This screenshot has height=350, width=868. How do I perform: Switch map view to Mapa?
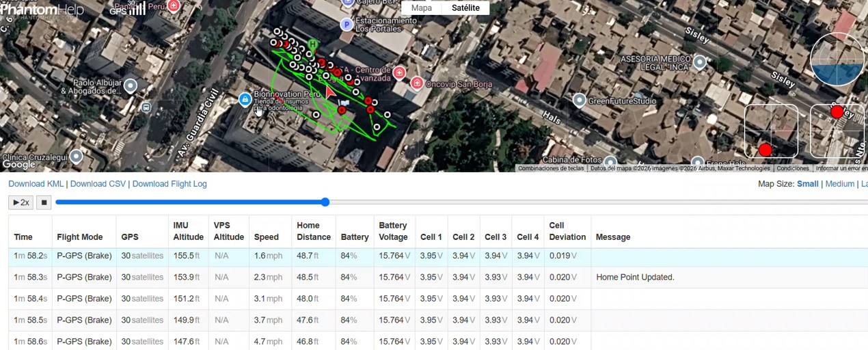click(422, 8)
